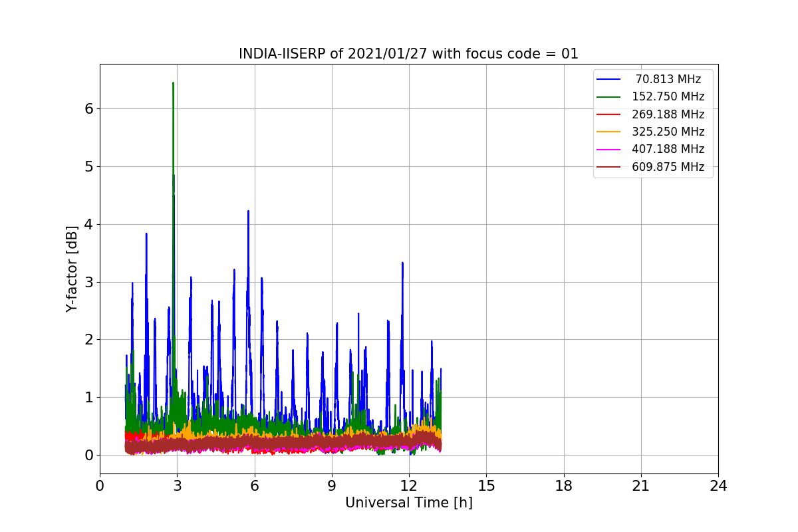This screenshot has height=532, width=798.
Task: Click the blue peak top just before 6 h
Action: (248, 211)
